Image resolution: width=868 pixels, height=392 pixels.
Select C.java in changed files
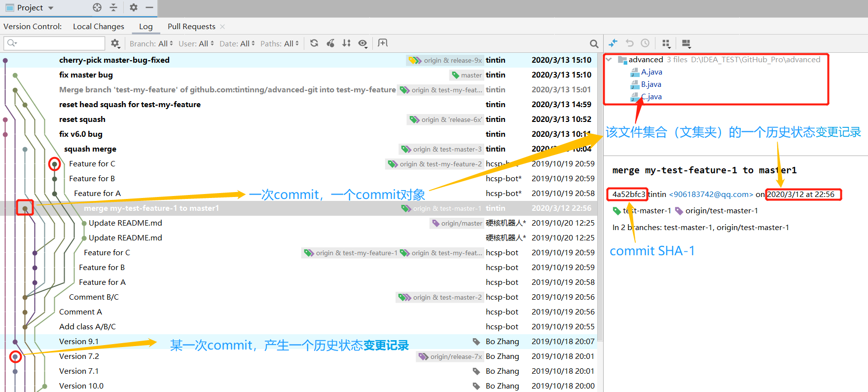(x=651, y=97)
